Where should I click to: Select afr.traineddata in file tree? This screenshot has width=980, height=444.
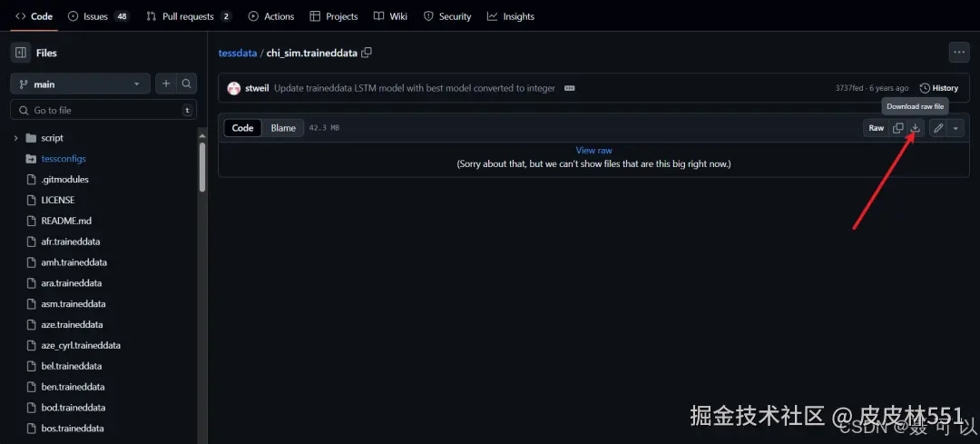[x=71, y=242]
